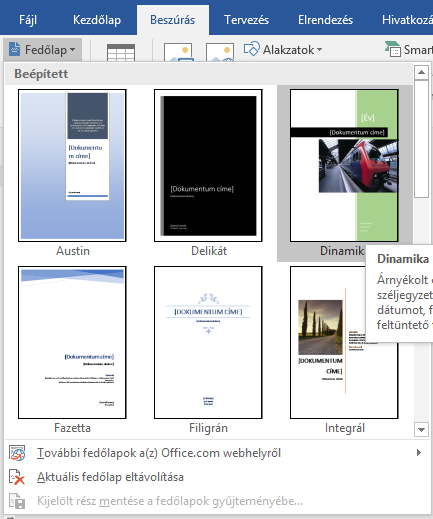This screenshot has height=519, width=433.
Task: Open the Hivatkozás tab
Action: (x=407, y=20)
